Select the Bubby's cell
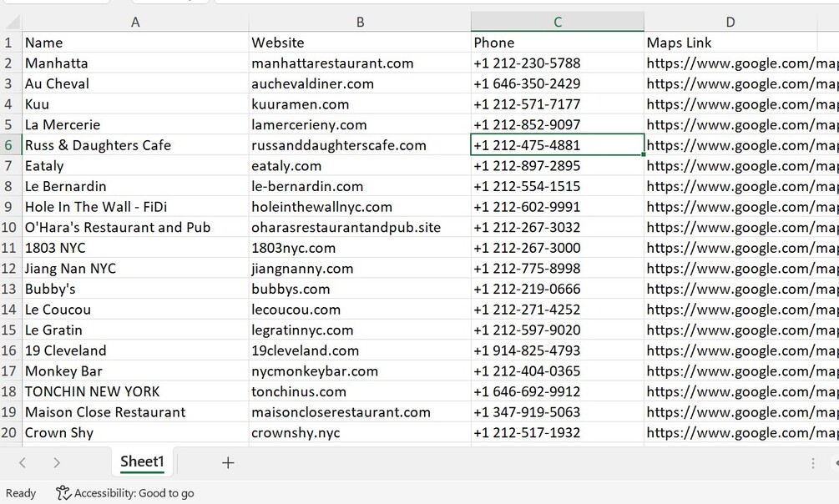839x504 pixels. (135, 289)
